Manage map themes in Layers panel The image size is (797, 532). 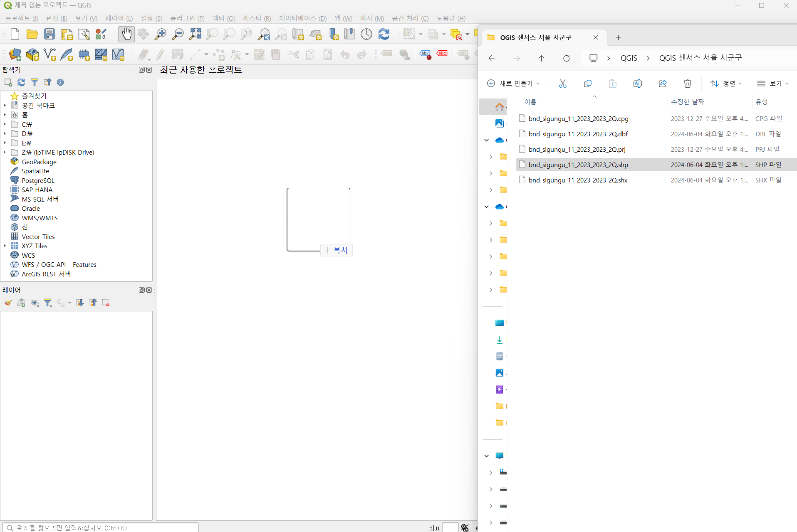pyautogui.click(x=35, y=303)
